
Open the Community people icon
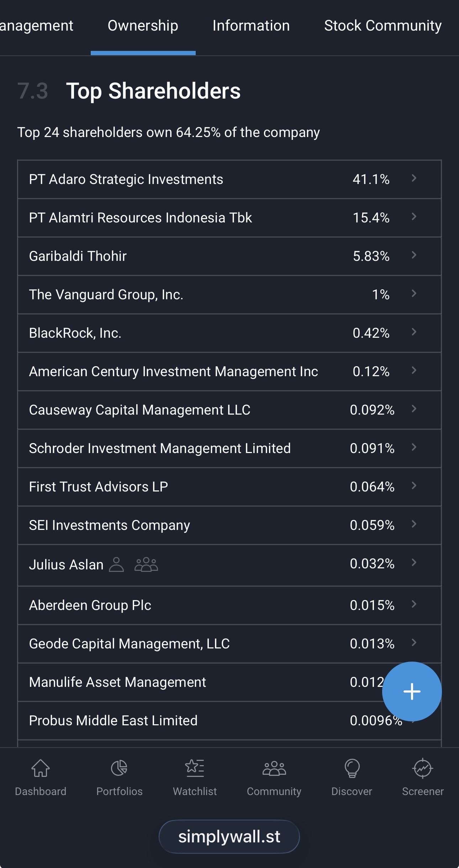tap(274, 768)
